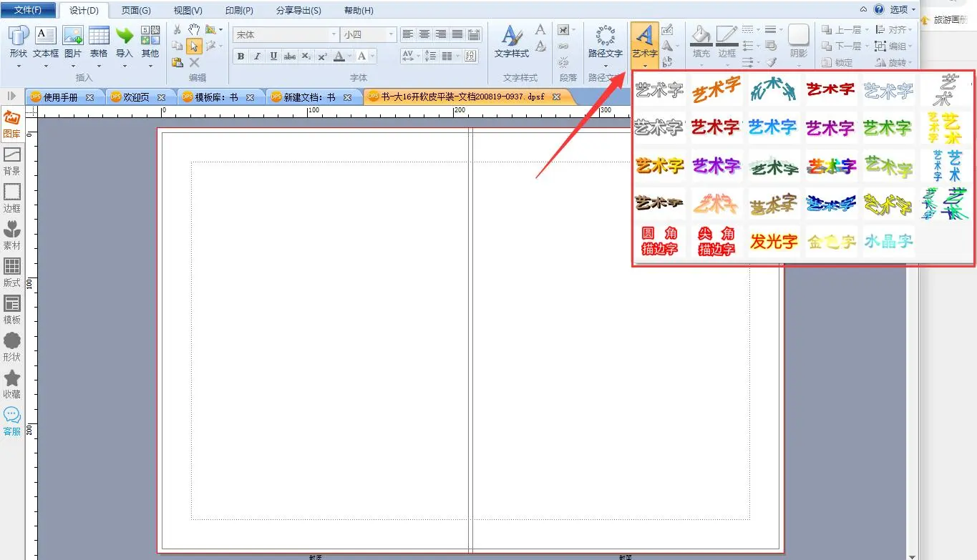The width and height of the screenshot is (977, 560).
Task: Align text to the left
Action: point(408,34)
